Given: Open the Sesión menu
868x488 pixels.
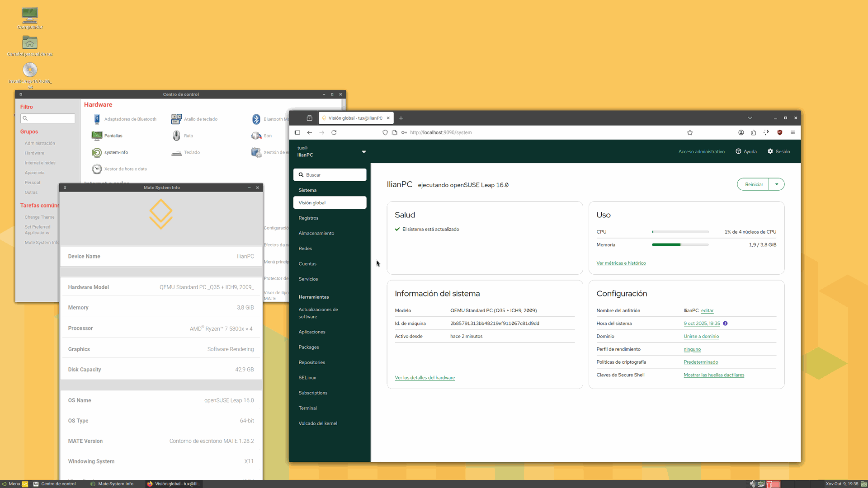Looking at the screenshot, I should click(x=778, y=152).
